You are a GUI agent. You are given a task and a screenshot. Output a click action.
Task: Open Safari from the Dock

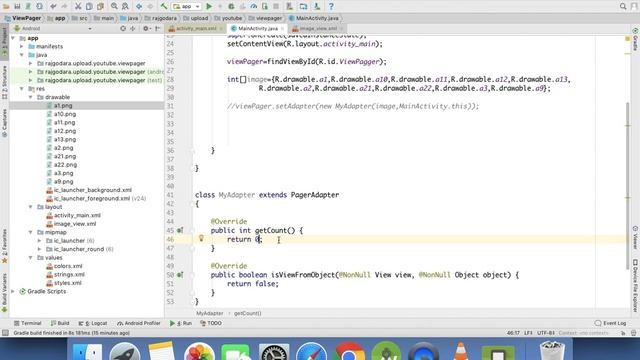311,351
